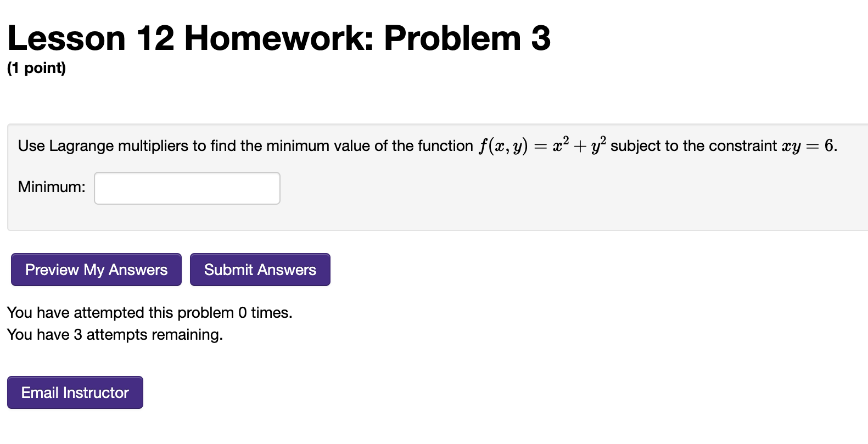
Task: Click the word Minimum before the input
Action: [51, 187]
